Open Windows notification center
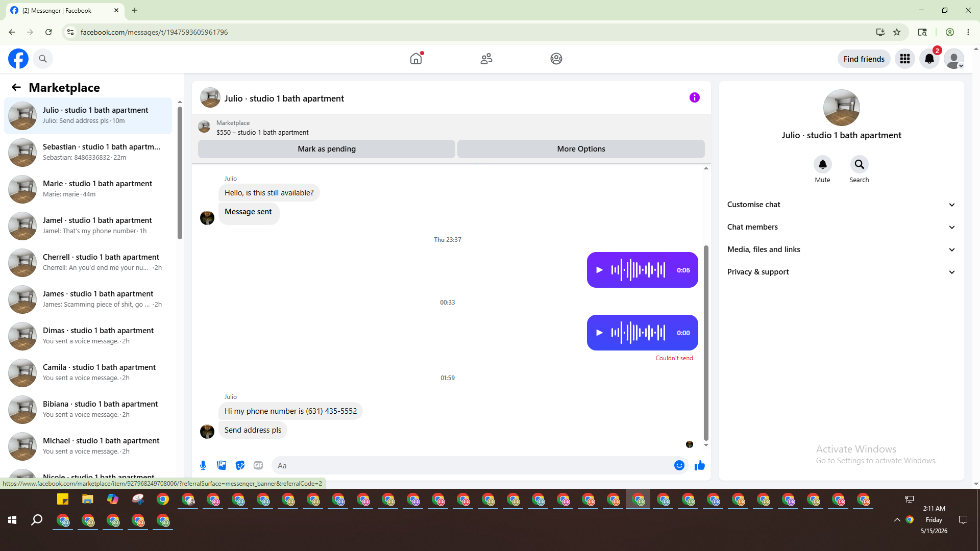980x551 pixels. click(963, 520)
